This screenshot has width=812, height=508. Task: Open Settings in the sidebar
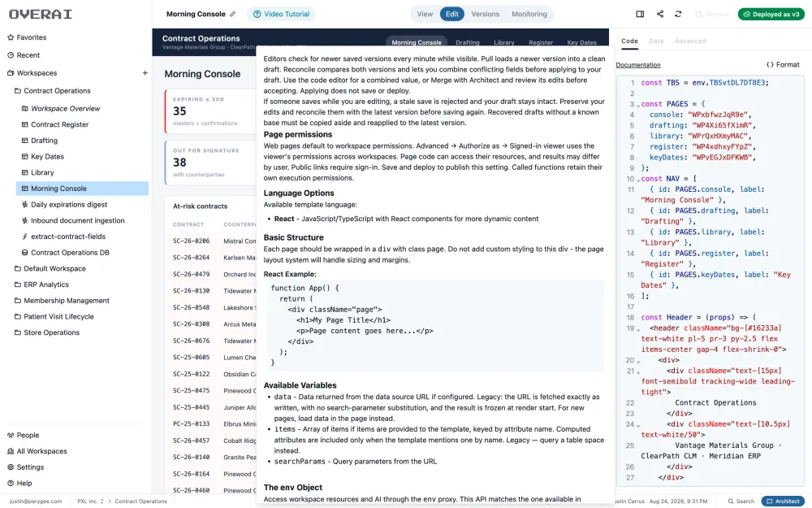25,467
